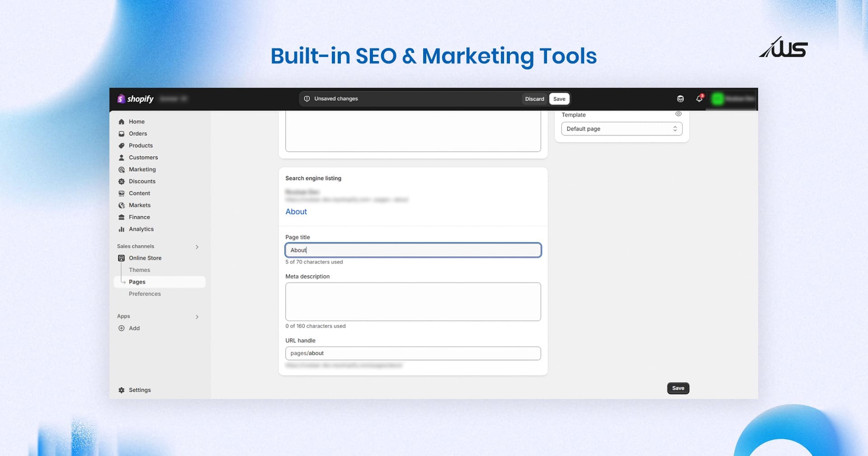Open the Orders icon in sidebar

click(121, 133)
